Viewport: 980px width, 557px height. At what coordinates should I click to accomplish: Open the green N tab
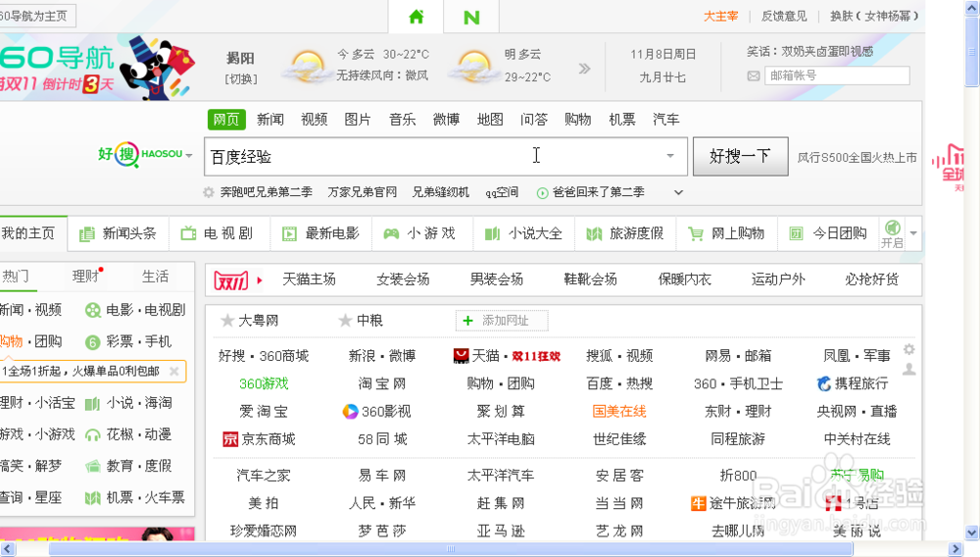point(472,18)
